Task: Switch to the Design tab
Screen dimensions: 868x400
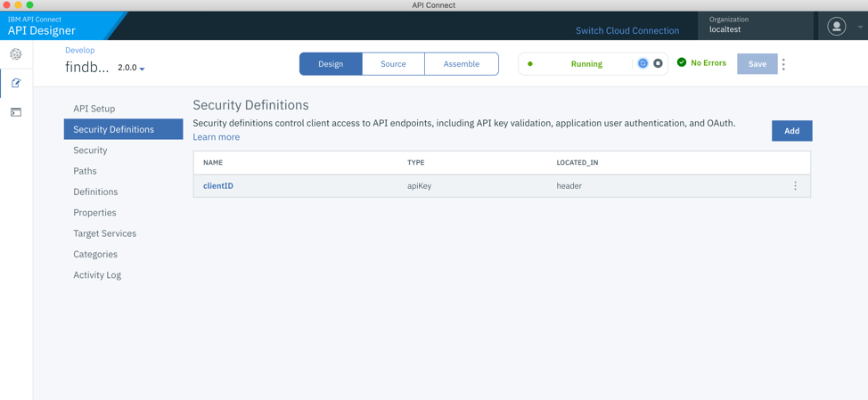Action: [x=331, y=63]
